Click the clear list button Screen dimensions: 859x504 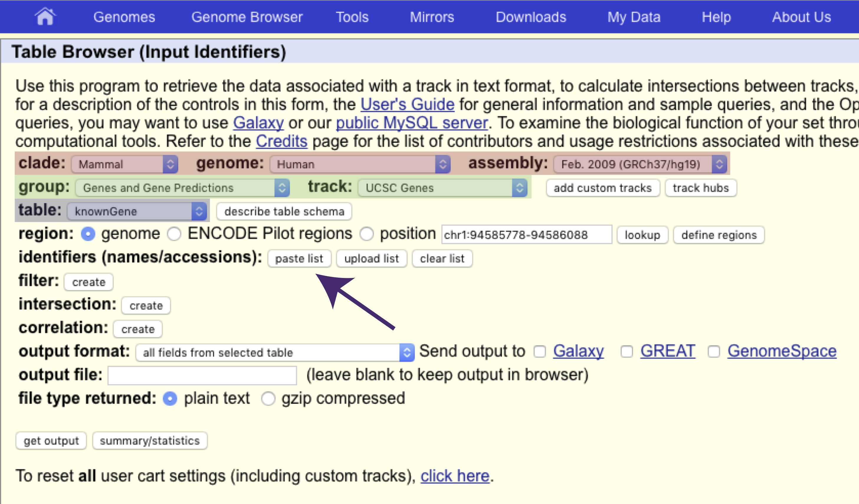[x=442, y=258]
